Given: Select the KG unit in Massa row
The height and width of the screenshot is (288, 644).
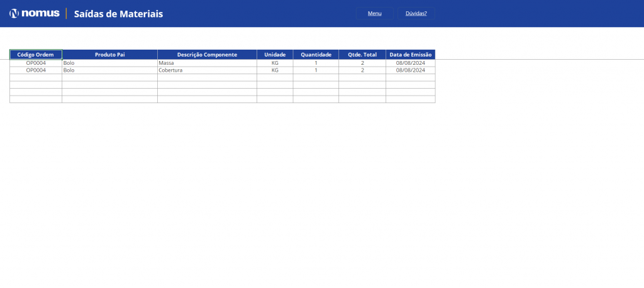Looking at the screenshot, I should [x=275, y=63].
